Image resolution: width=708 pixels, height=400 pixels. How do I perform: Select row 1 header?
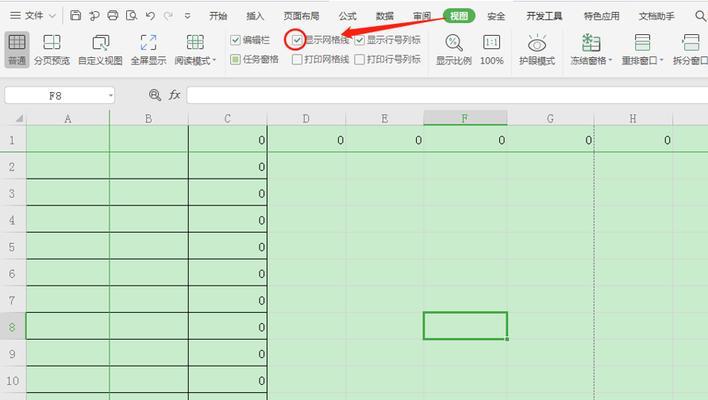(13, 140)
